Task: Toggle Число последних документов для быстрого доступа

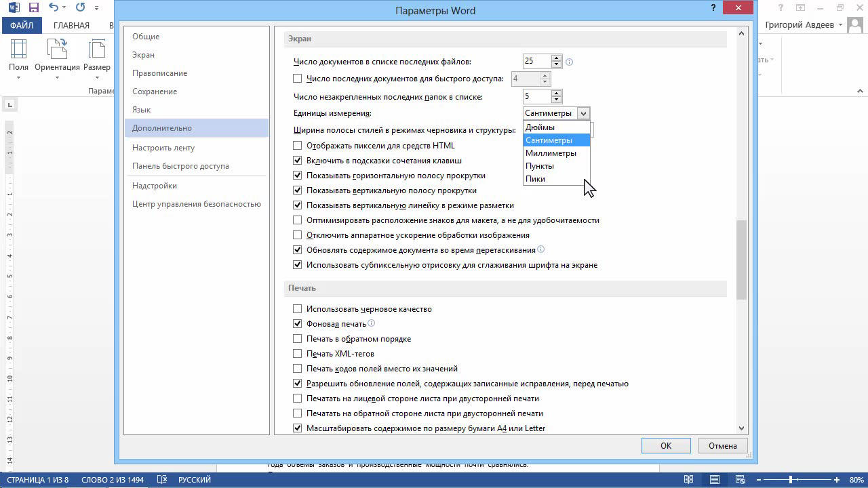Action: 298,79
